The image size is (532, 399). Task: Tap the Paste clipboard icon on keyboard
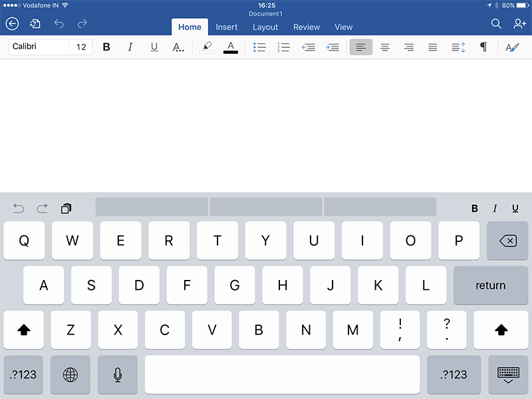click(66, 208)
